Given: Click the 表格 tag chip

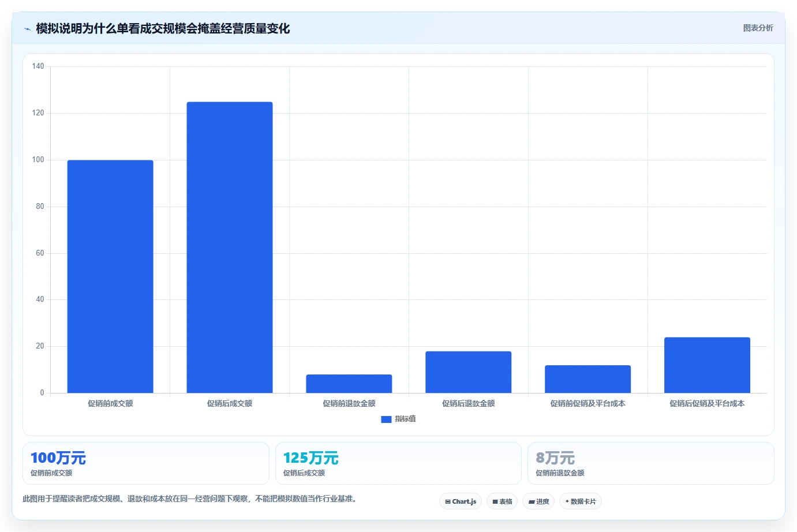Looking at the screenshot, I should tap(502, 501).
